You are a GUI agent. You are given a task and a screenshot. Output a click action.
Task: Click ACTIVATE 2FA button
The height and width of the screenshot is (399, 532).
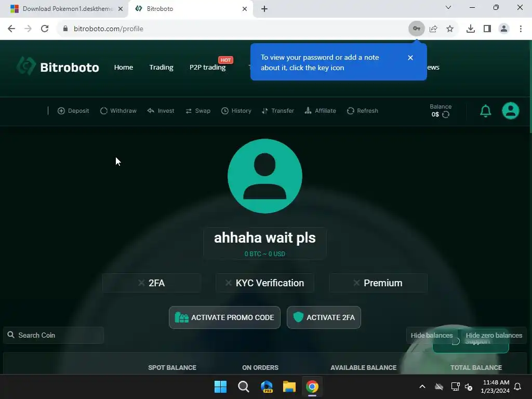click(324, 317)
